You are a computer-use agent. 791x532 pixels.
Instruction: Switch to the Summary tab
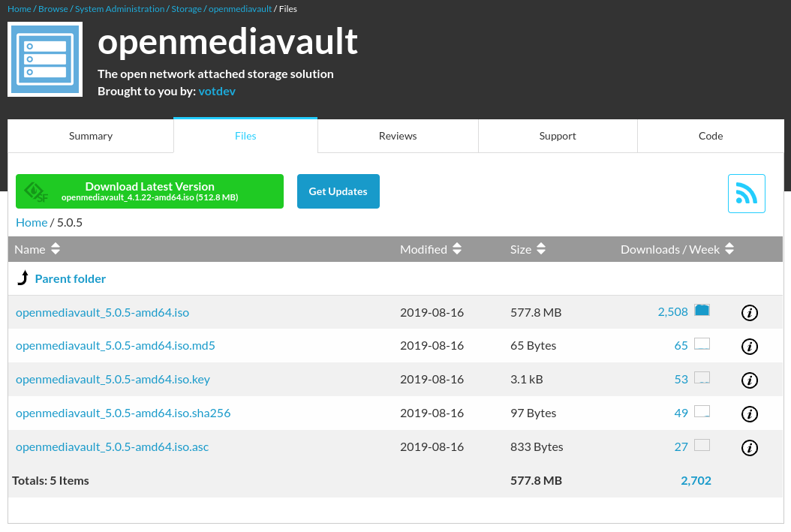pos(91,136)
